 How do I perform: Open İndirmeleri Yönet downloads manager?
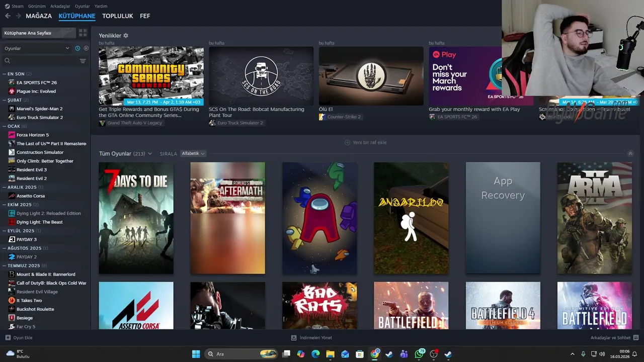(311, 338)
